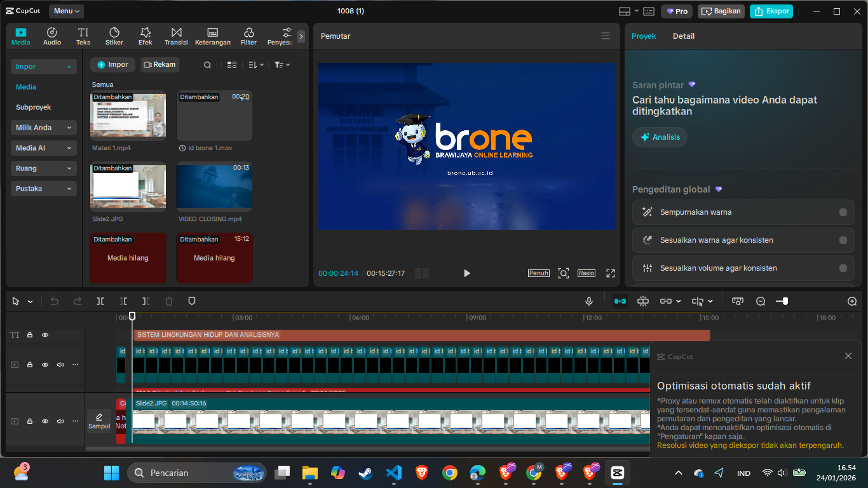Viewport: 868px width, 488px height.
Task: Switch to the Detail tab
Action: 684,36
